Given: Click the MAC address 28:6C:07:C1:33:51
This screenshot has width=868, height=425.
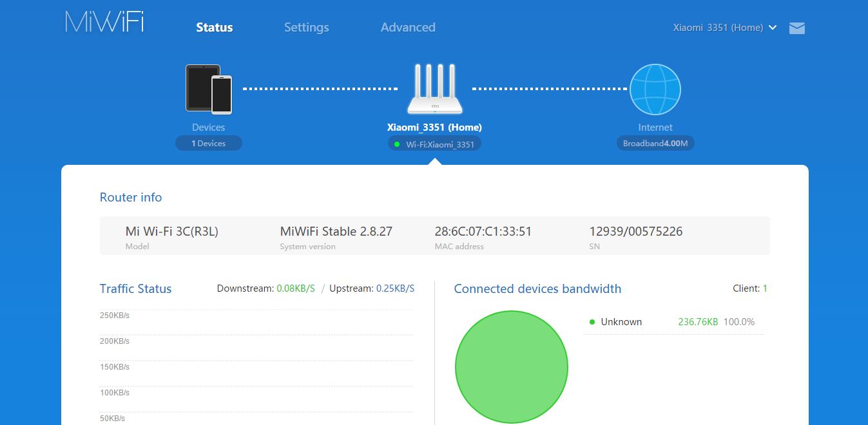Looking at the screenshot, I should click(483, 231).
